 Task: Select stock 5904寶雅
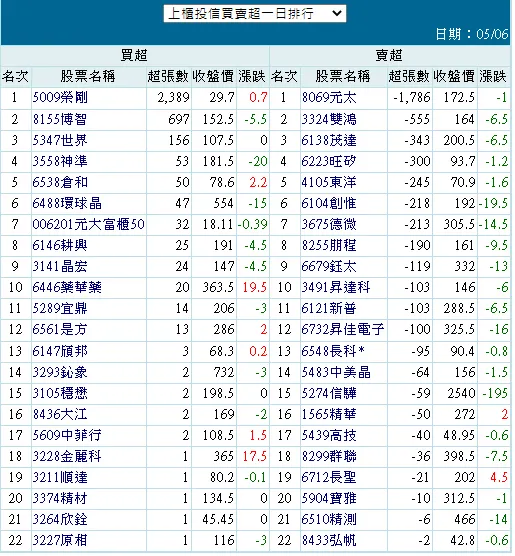[329, 499]
